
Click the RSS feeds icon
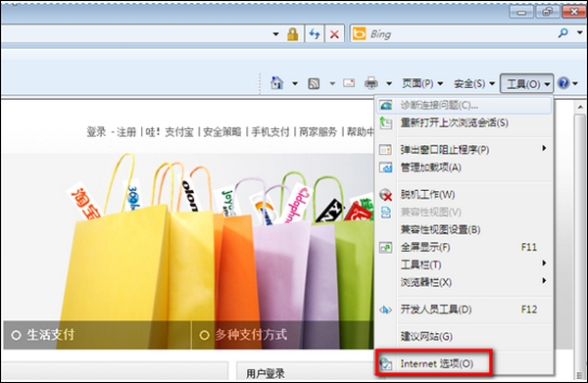click(314, 83)
